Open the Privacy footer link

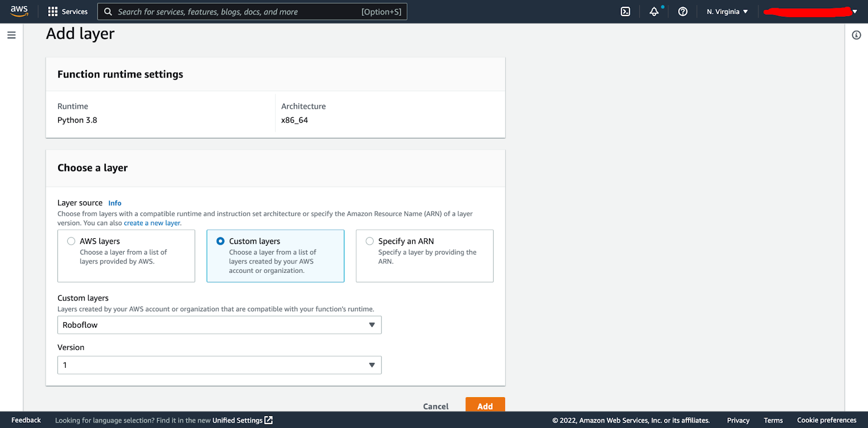pos(738,420)
